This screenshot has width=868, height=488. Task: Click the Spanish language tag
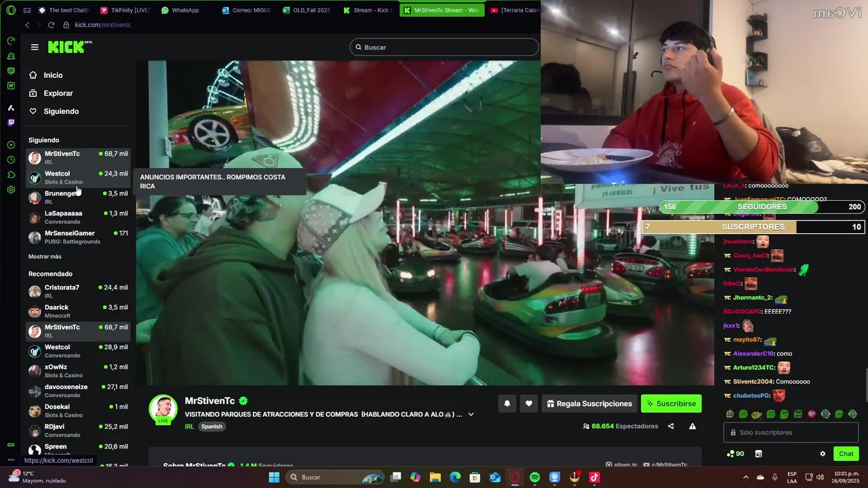click(x=212, y=426)
